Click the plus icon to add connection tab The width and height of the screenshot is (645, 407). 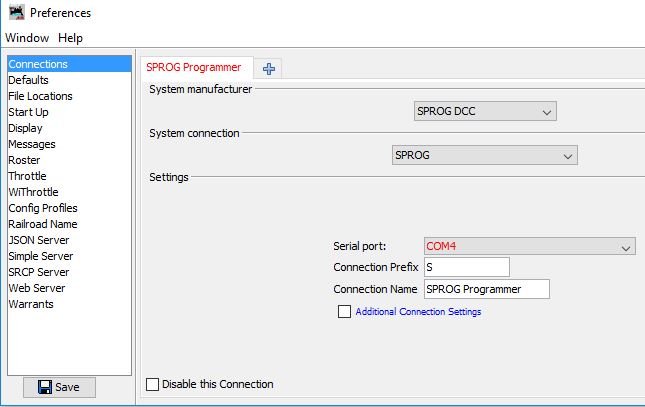click(268, 68)
